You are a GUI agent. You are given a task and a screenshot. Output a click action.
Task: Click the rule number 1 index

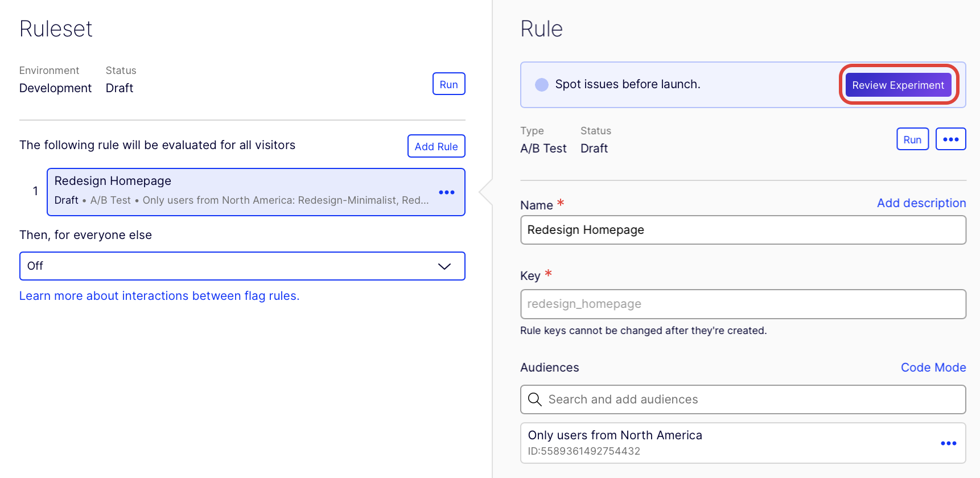pos(35,192)
